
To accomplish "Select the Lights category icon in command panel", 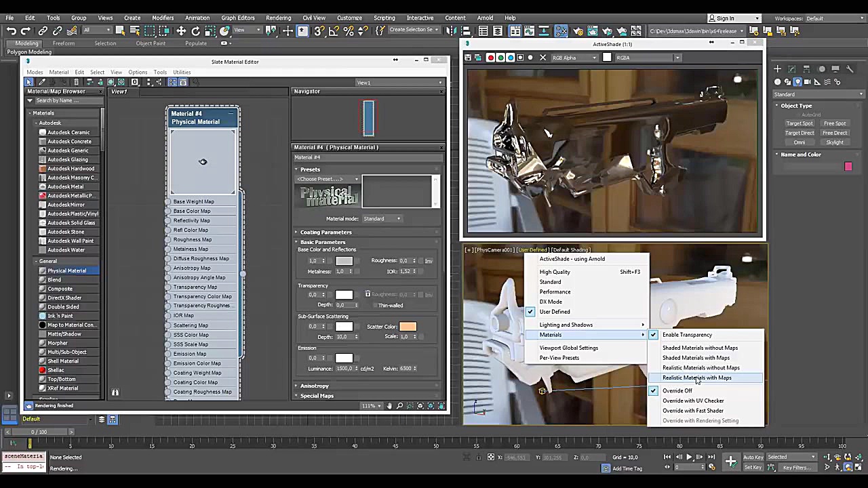I will coord(797,82).
